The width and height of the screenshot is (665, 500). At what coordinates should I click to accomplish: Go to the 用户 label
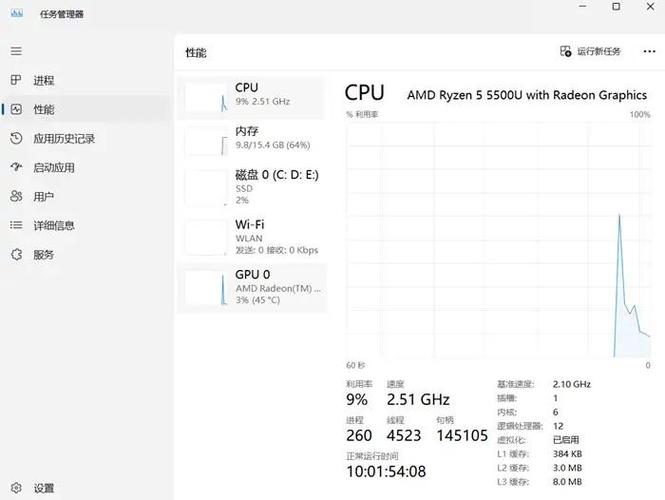pos(44,196)
